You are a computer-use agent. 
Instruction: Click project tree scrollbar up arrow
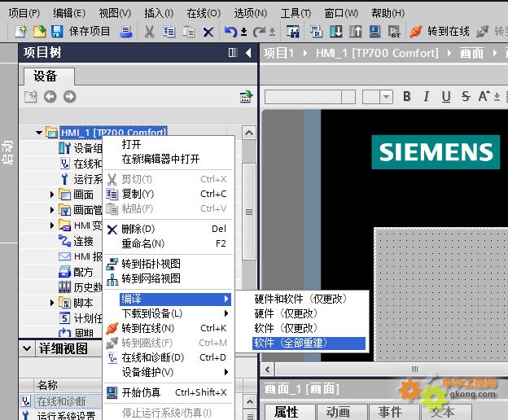click(249, 133)
